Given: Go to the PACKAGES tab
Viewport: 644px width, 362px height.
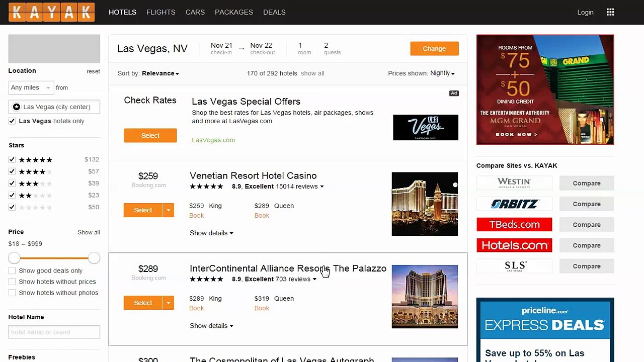Looking at the screenshot, I should (234, 12).
